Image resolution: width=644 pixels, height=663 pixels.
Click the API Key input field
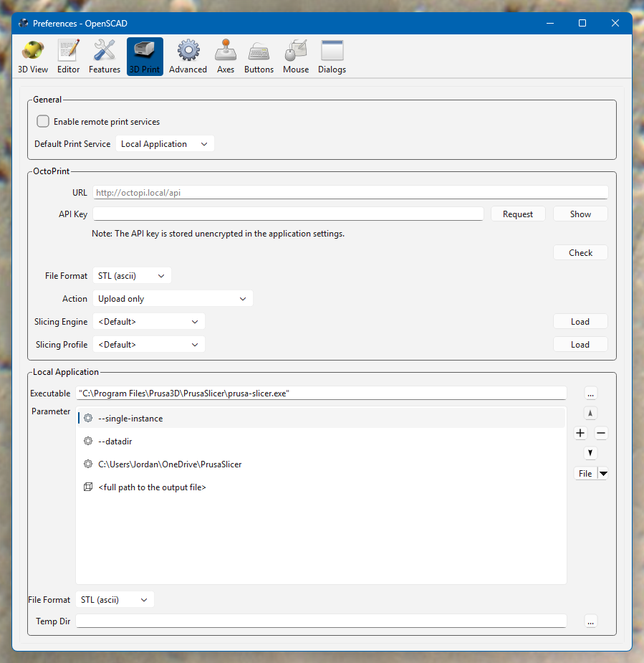[288, 214]
